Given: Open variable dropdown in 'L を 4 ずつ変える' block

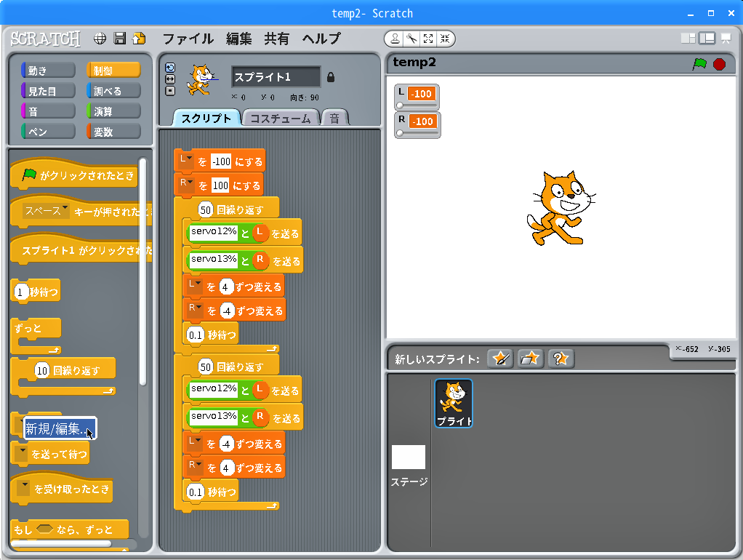Looking at the screenshot, I should click(194, 286).
